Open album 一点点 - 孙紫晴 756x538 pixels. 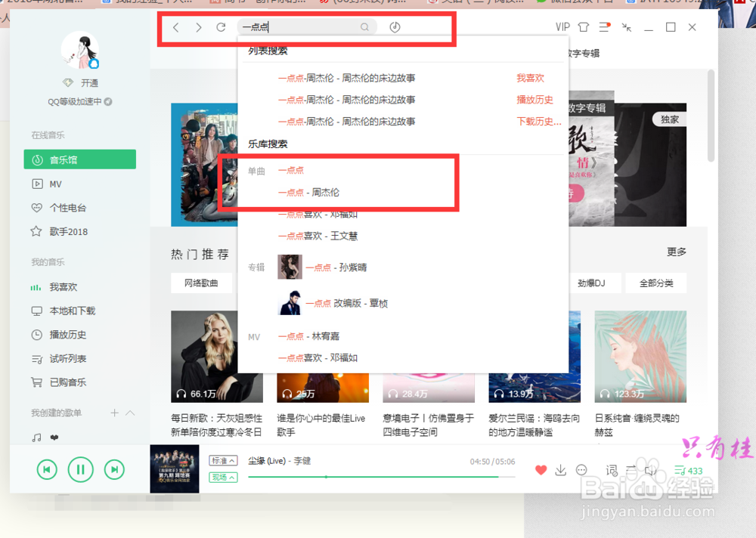point(322,267)
